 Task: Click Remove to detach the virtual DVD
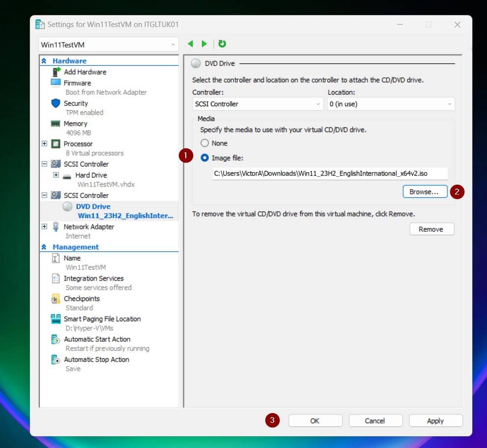click(x=431, y=228)
